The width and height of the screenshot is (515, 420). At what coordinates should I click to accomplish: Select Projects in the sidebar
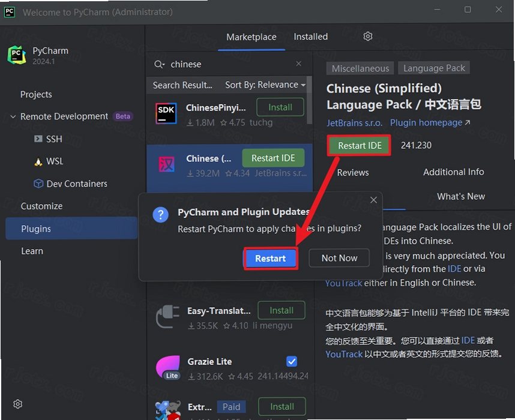point(36,95)
